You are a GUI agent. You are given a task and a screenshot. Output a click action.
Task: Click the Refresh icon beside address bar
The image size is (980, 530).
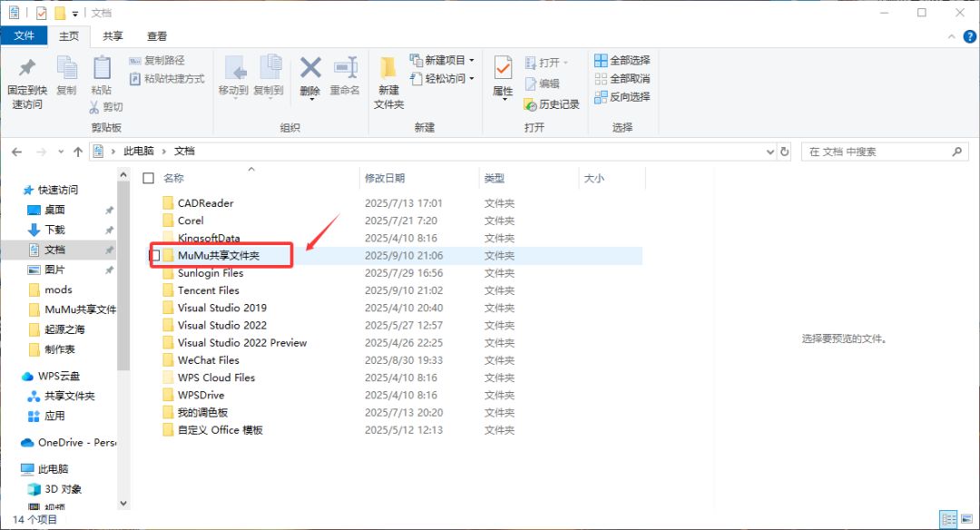click(784, 152)
